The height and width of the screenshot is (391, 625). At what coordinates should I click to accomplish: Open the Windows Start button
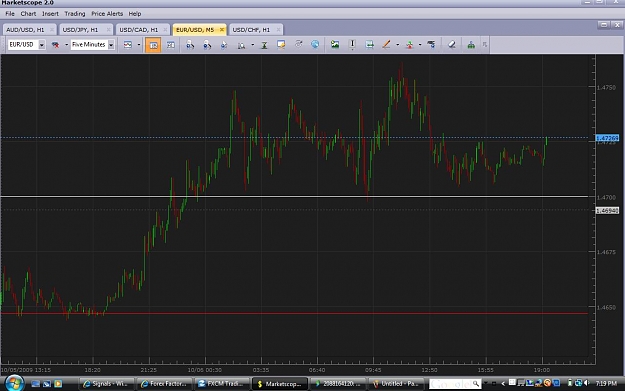pos(14,383)
